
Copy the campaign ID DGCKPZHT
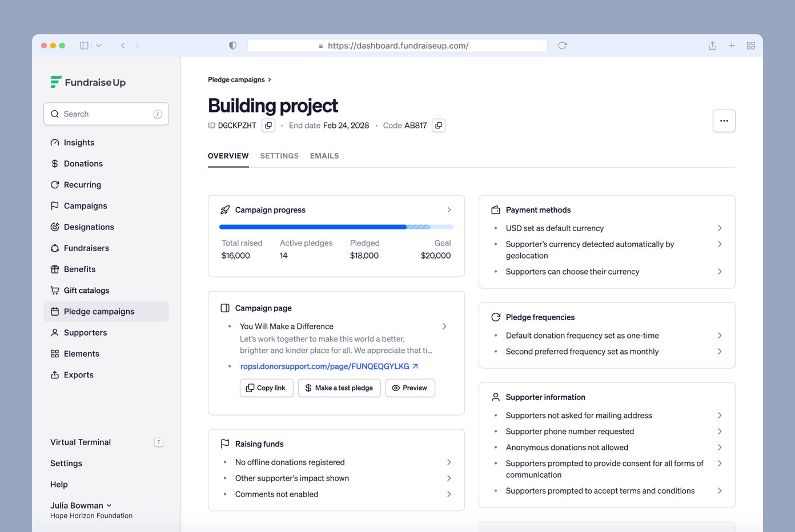pyautogui.click(x=268, y=126)
